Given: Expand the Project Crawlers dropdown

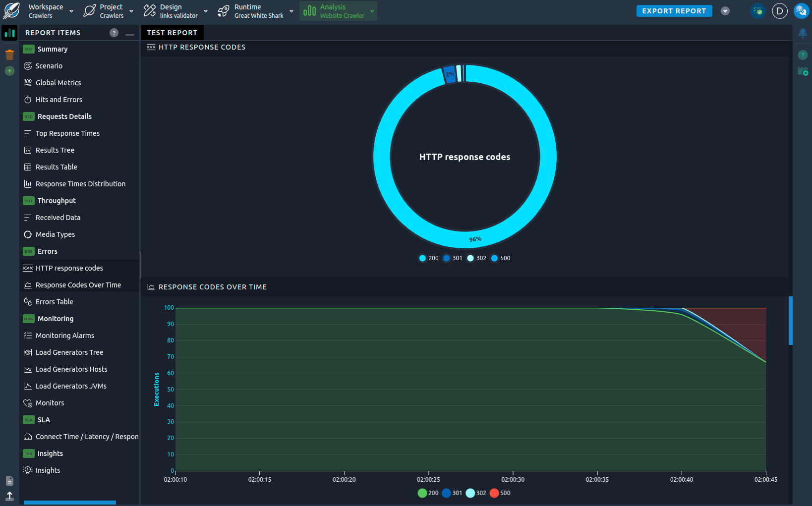Looking at the screenshot, I should pyautogui.click(x=131, y=10).
